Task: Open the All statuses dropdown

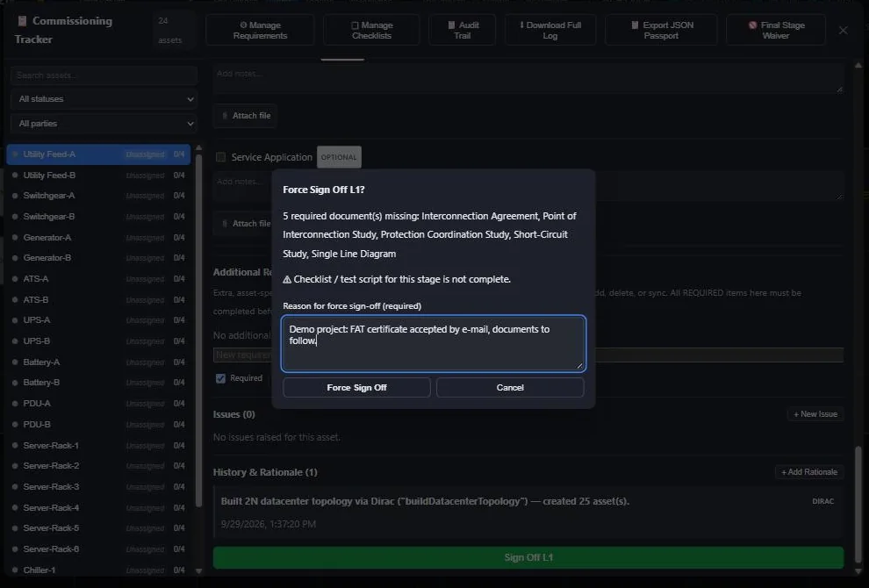Action: pos(104,99)
